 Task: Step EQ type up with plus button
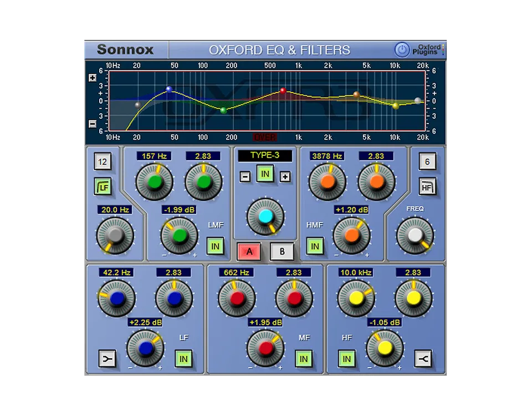coord(285,177)
